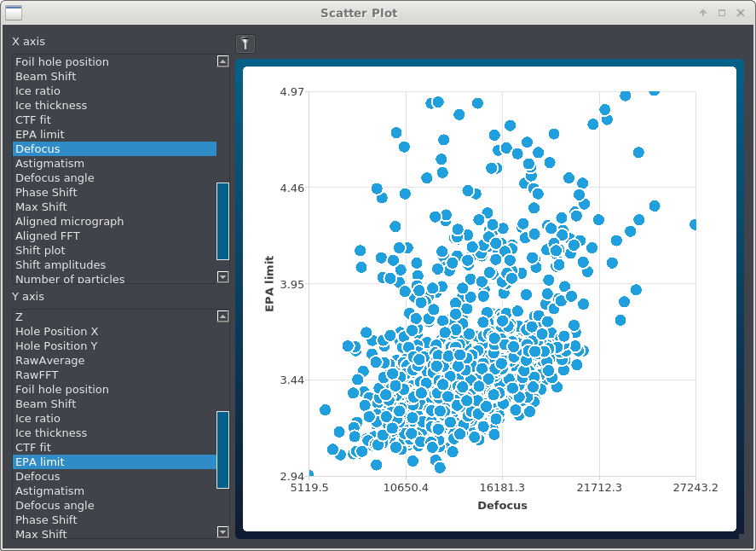Click the Y axis list scroll-up arrow

(x=222, y=316)
